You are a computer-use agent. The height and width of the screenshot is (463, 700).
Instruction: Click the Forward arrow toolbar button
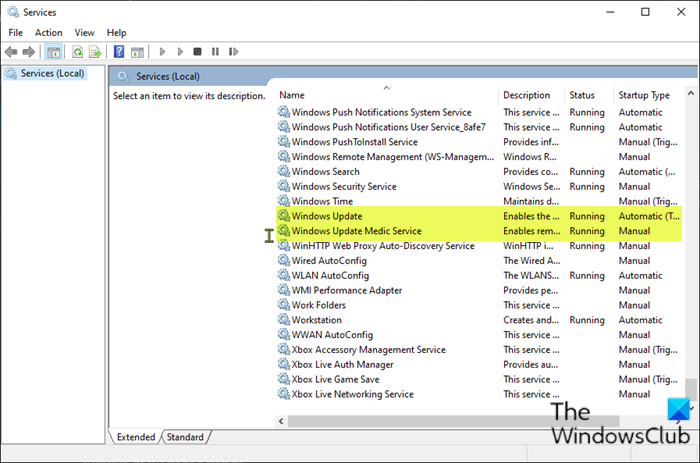(29, 52)
